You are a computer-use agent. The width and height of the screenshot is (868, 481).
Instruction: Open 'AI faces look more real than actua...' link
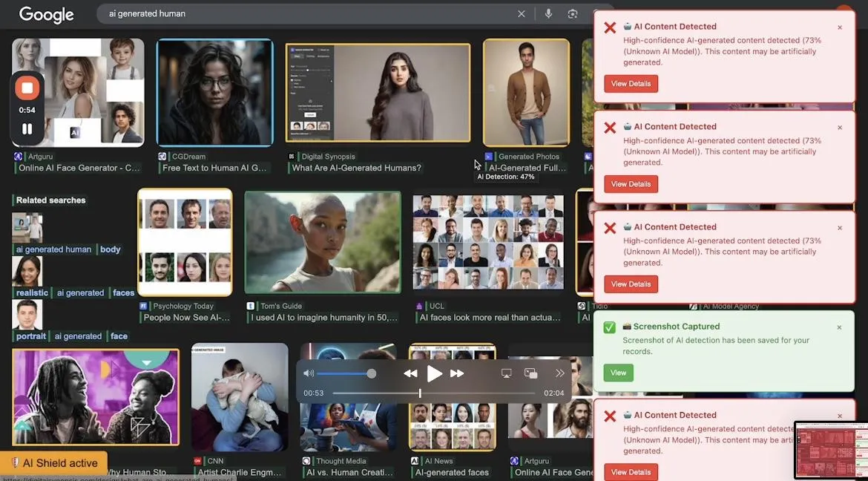(x=490, y=318)
